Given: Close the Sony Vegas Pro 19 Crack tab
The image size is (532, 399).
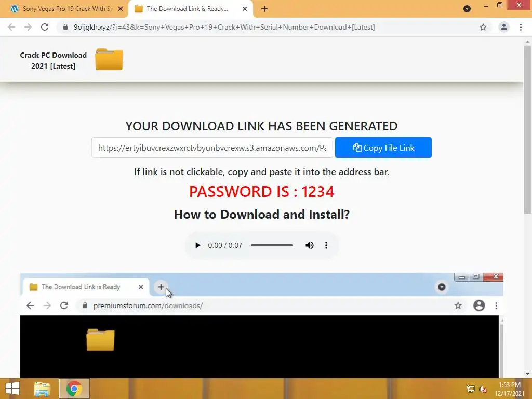Looking at the screenshot, I should tap(121, 9).
